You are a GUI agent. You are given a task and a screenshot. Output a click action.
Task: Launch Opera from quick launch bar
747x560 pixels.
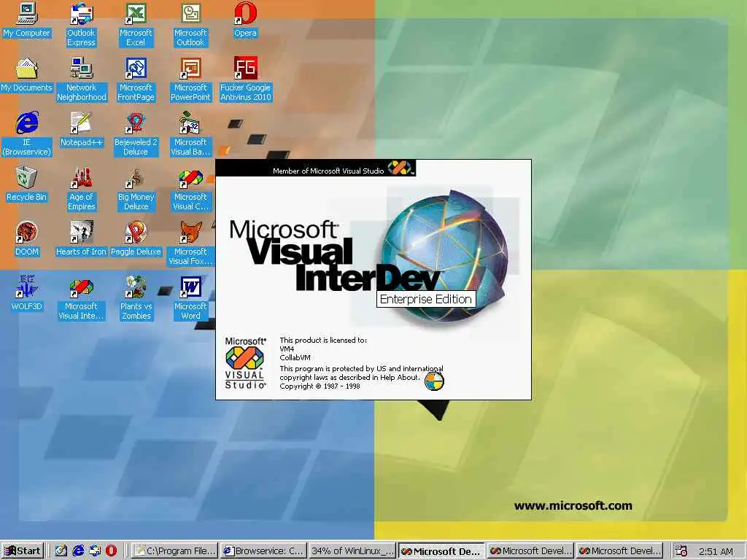click(111, 551)
